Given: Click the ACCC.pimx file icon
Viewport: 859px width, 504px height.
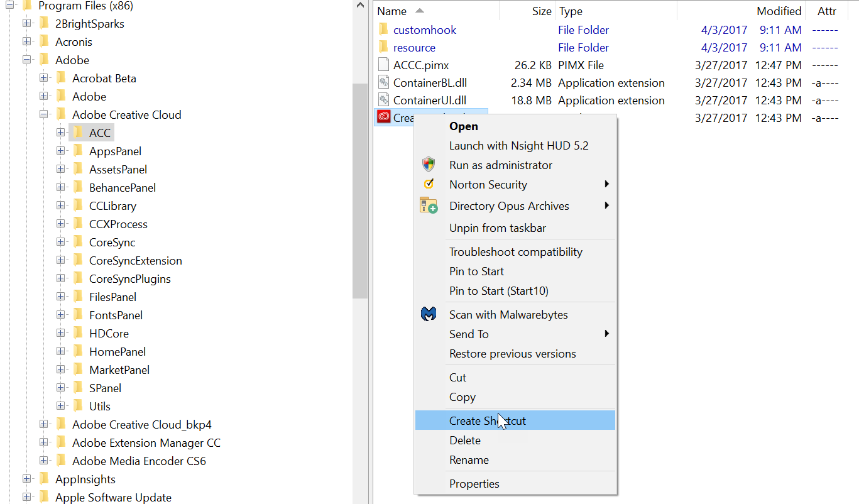Looking at the screenshot, I should [384, 65].
